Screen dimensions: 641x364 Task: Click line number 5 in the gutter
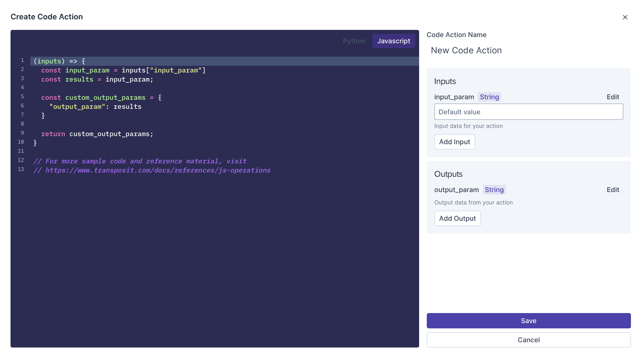(x=22, y=97)
